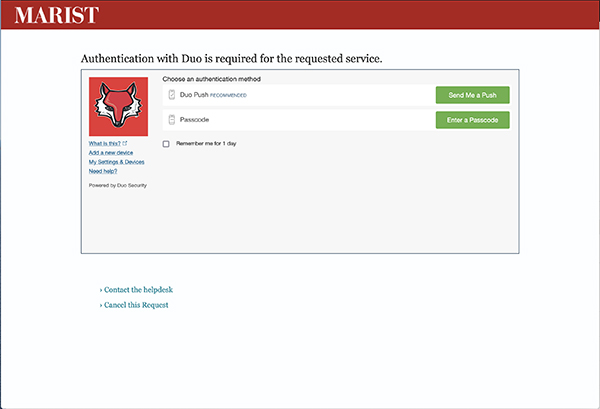Click Choose an authentication method heading
This screenshot has width=600, height=409.
[x=212, y=79]
